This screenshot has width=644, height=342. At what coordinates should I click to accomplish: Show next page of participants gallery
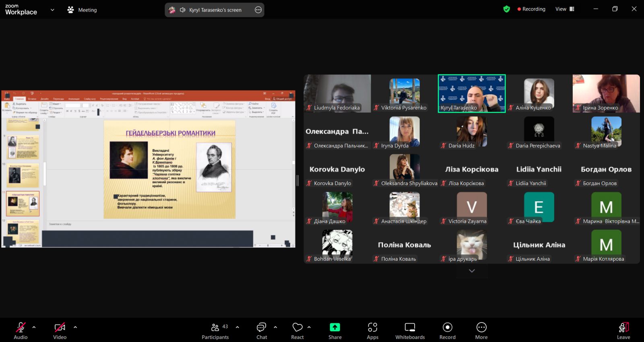coord(472,271)
